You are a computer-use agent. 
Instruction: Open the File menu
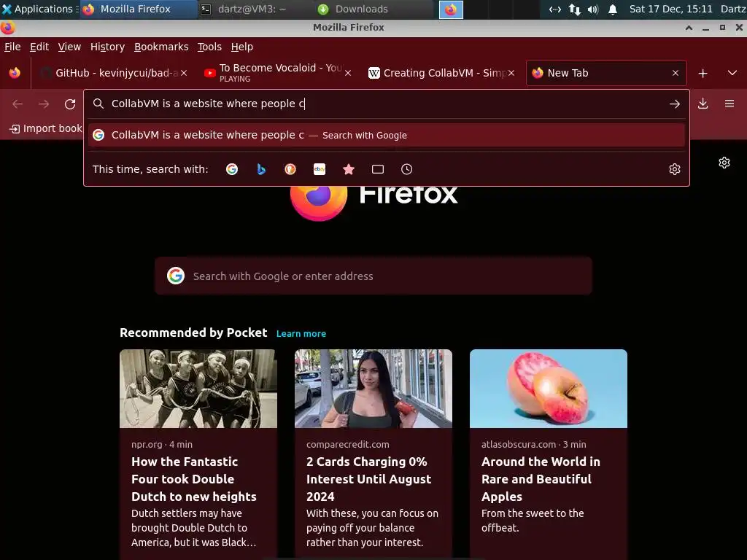pos(12,47)
